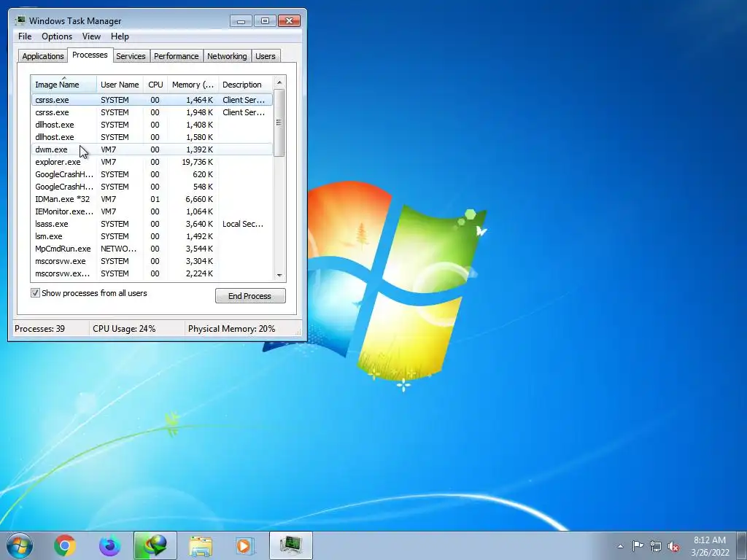
Task: Click Physical Memory: 20% status entry
Action: [231, 329]
